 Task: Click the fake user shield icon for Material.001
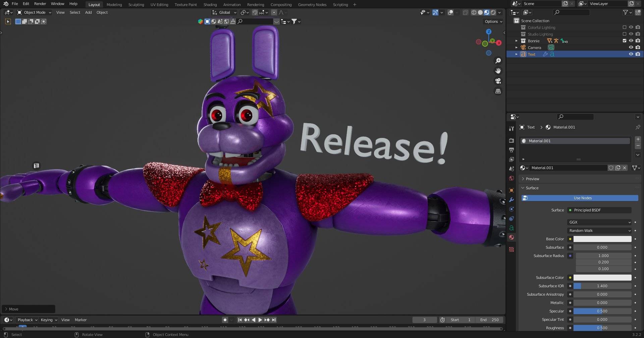click(611, 168)
